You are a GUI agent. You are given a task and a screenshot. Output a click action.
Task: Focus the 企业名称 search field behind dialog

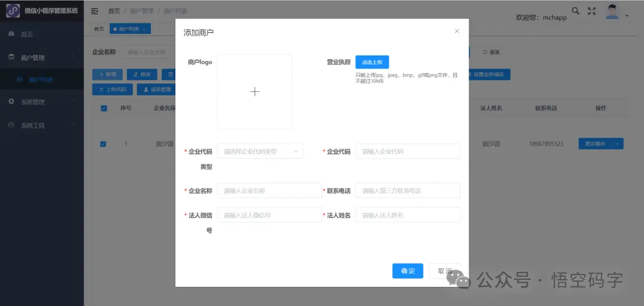pos(148,52)
